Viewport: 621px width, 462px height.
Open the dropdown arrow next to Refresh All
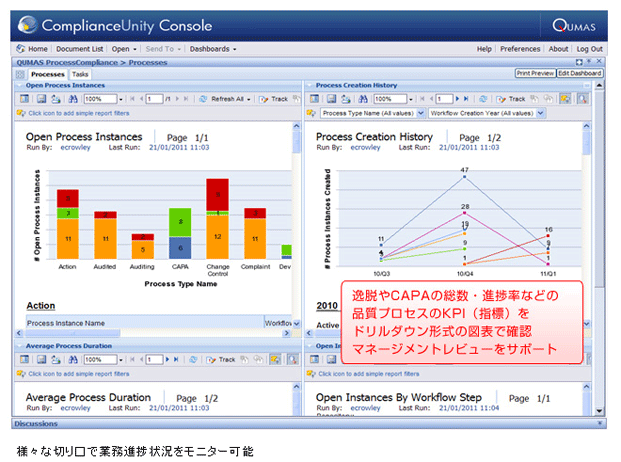[x=249, y=99]
